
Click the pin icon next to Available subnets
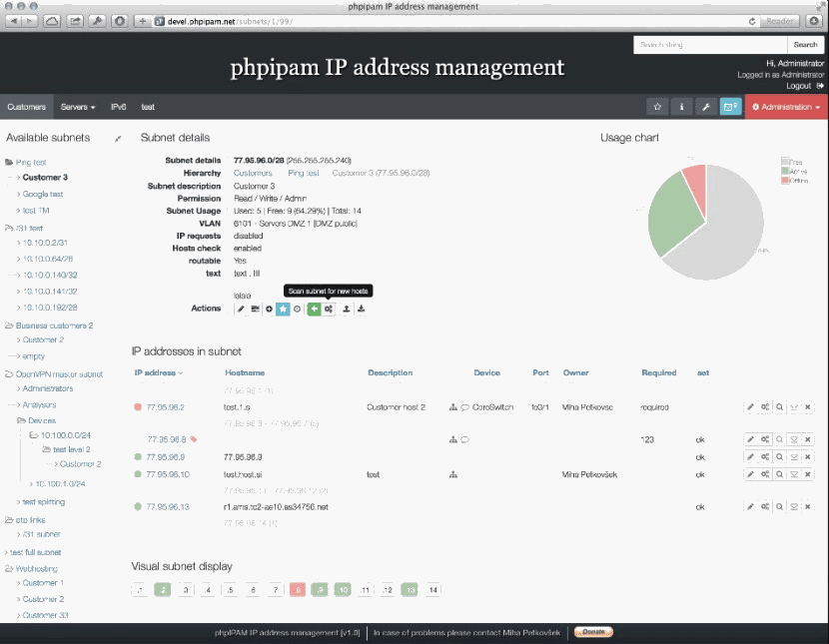point(118,139)
